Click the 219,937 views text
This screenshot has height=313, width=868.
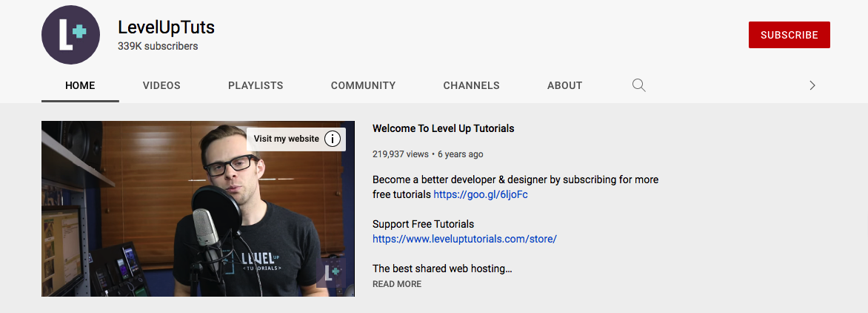pyautogui.click(x=400, y=154)
